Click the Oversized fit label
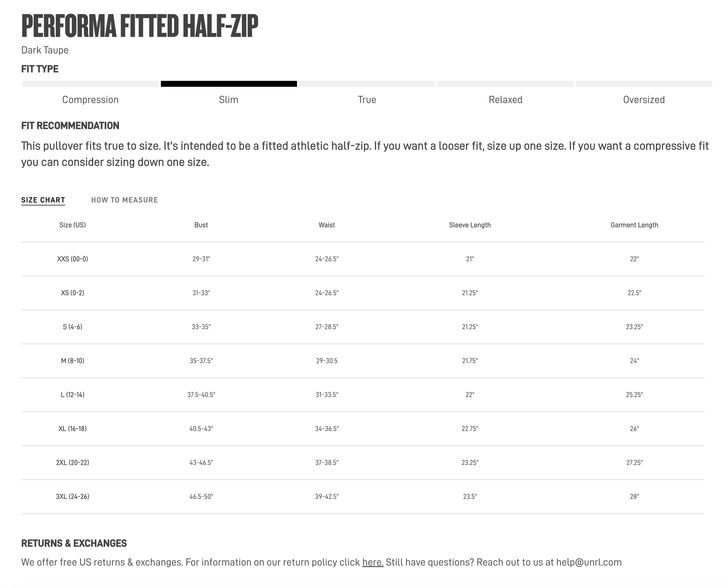The width and height of the screenshot is (728, 588). (x=643, y=99)
